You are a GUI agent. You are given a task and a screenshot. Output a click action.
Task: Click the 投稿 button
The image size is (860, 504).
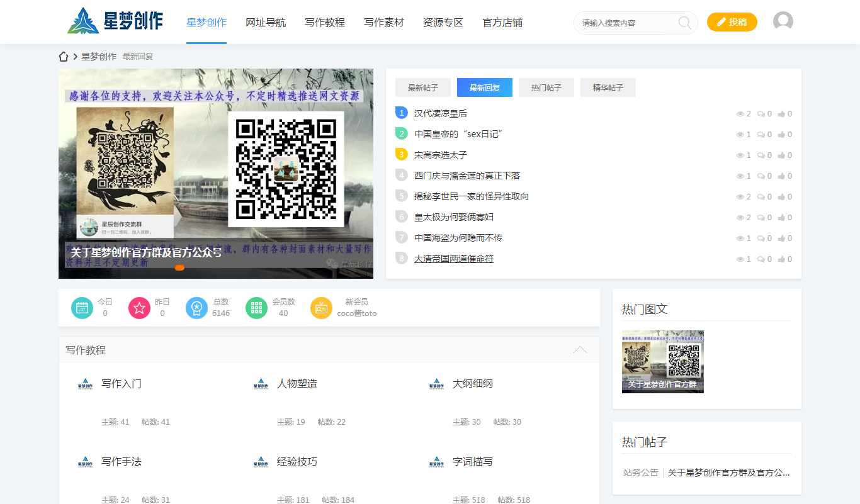pos(732,22)
